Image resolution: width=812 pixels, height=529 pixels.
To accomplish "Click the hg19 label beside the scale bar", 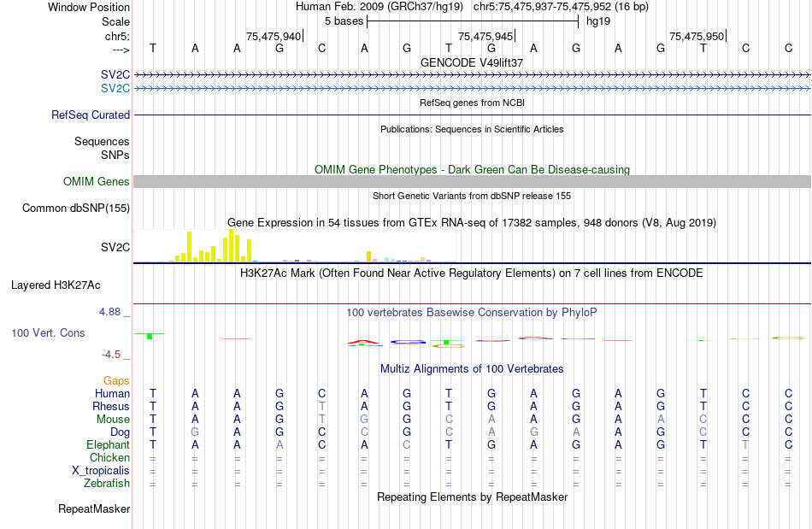I will 598,21.
